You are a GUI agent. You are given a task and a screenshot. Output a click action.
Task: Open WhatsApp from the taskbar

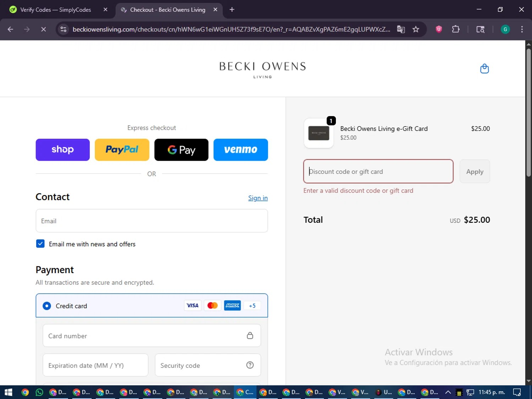point(39,392)
